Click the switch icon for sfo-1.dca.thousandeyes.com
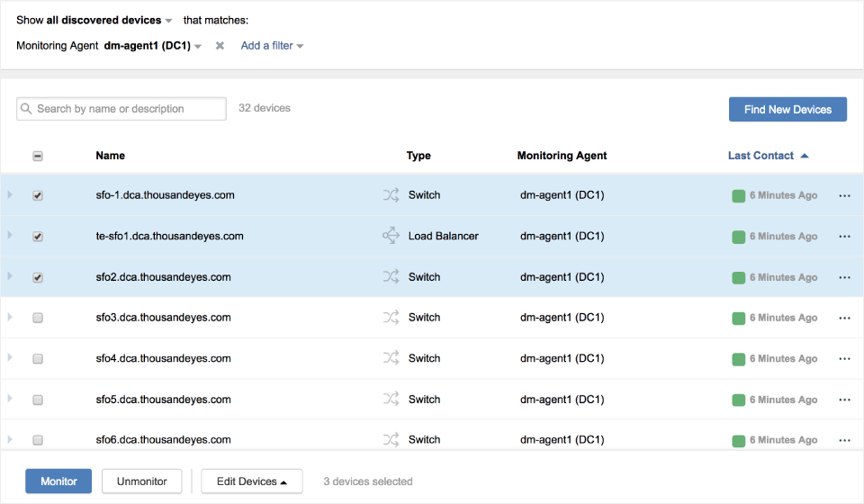This screenshot has height=504, width=864. 391,195
